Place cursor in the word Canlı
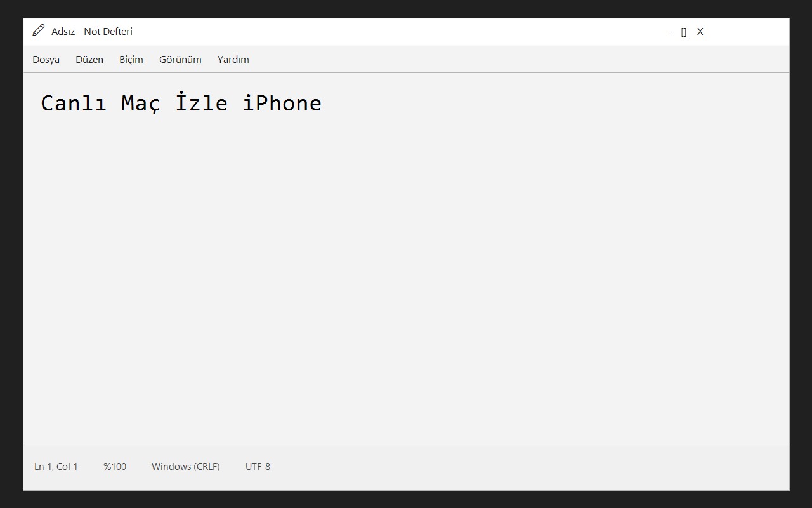This screenshot has width=812, height=508. (x=74, y=103)
